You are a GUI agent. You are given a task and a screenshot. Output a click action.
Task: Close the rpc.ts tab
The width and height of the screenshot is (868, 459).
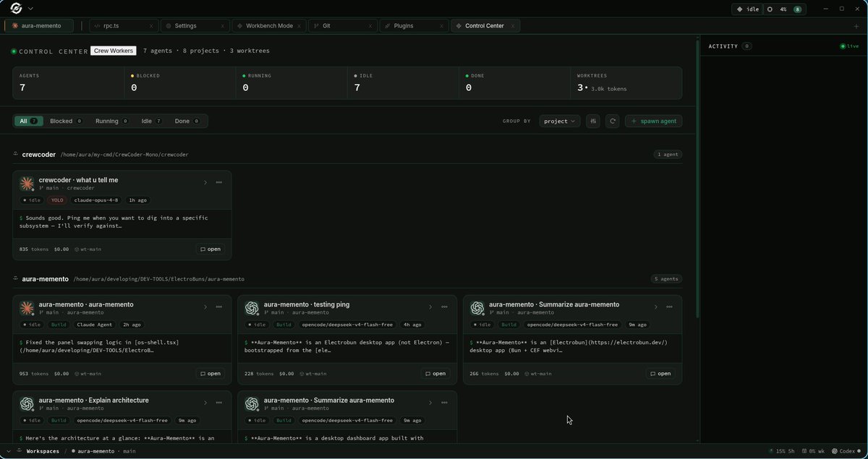[x=151, y=25]
